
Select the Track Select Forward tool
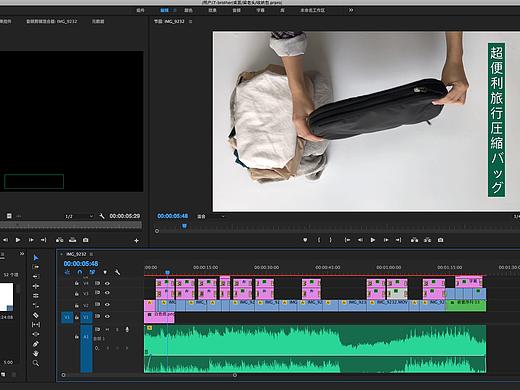36,267
